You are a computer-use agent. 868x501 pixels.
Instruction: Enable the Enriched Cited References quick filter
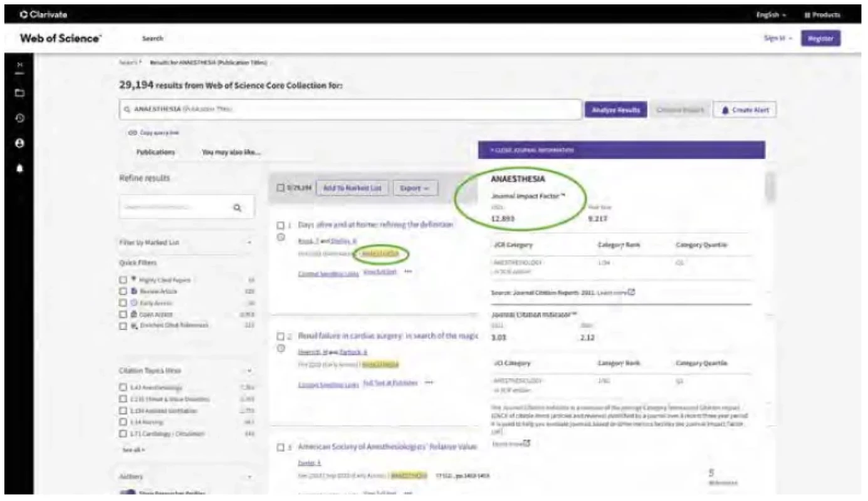(123, 325)
